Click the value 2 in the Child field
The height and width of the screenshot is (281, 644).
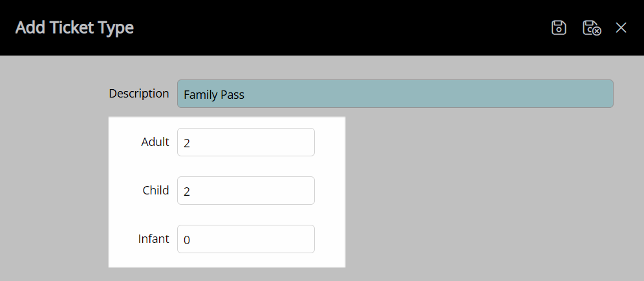(x=187, y=192)
